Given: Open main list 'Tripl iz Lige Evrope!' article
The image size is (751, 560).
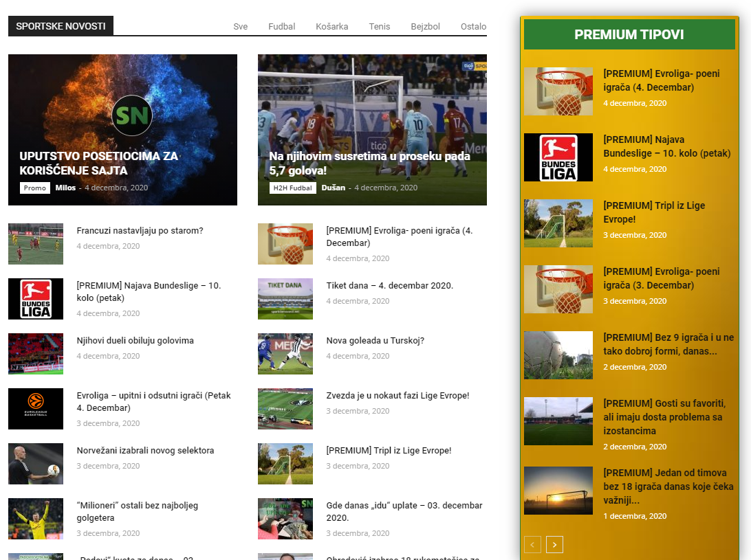Looking at the screenshot, I should tap(389, 451).
